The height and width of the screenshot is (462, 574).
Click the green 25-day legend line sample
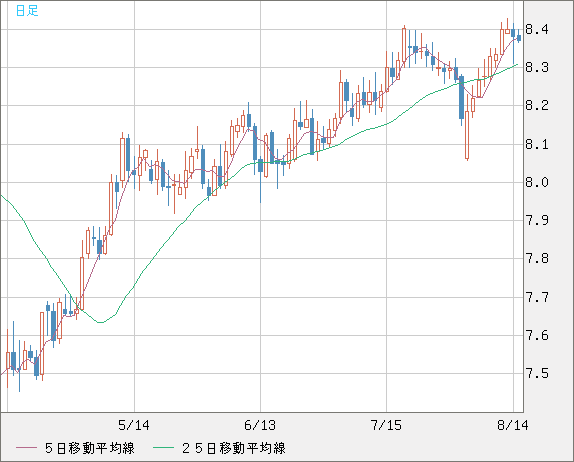coord(163,448)
